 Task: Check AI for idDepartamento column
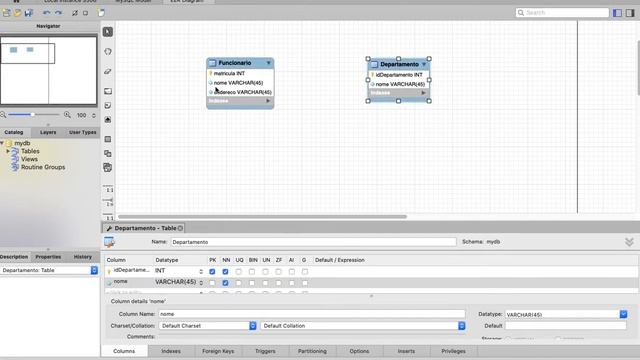pos(292,271)
